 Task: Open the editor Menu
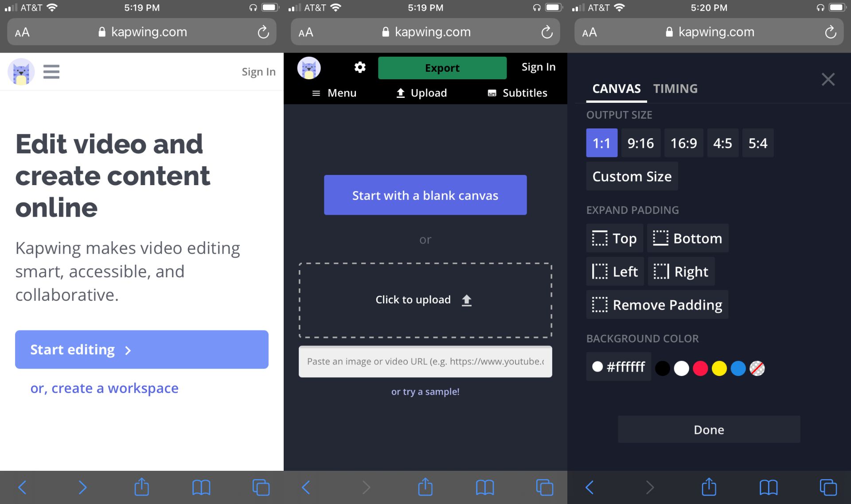pyautogui.click(x=334, y=93)
